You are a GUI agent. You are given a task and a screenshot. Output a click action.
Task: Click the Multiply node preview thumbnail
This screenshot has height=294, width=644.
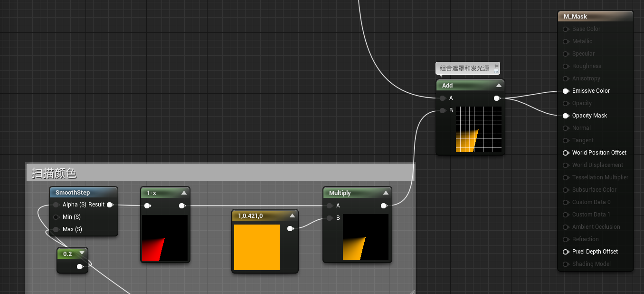[x=366, y=237]
